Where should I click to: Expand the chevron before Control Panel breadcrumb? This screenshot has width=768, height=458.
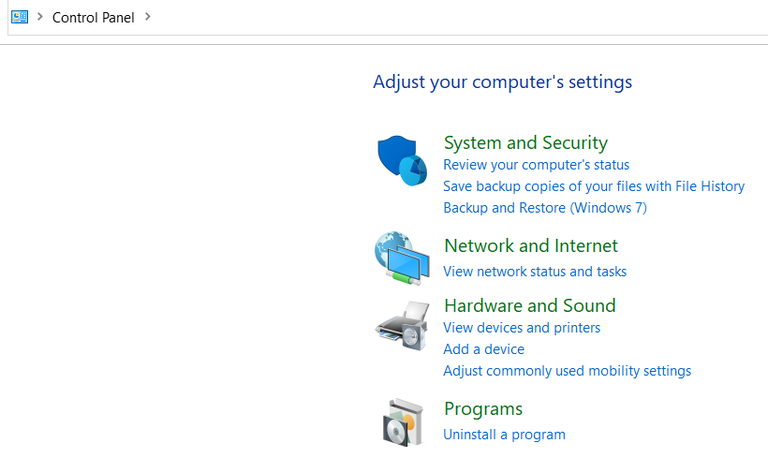tap(40, 17)
